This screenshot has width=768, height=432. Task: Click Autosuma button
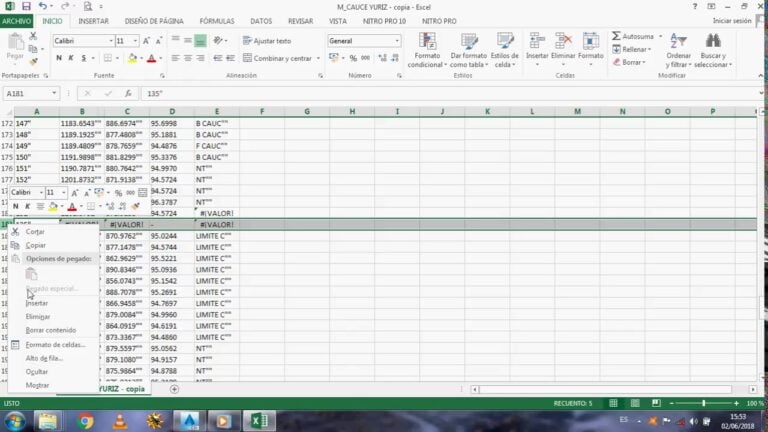pos(633,36)
